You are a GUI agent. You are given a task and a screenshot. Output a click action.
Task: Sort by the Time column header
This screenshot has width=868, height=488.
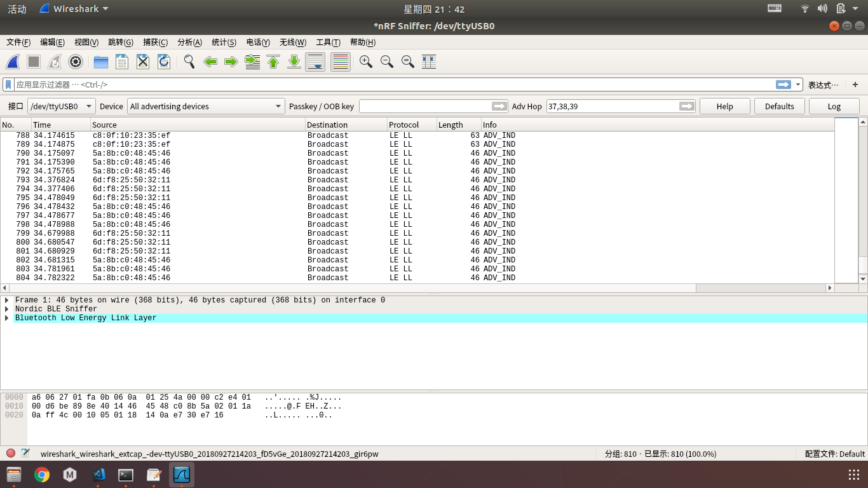click(61, 125)
